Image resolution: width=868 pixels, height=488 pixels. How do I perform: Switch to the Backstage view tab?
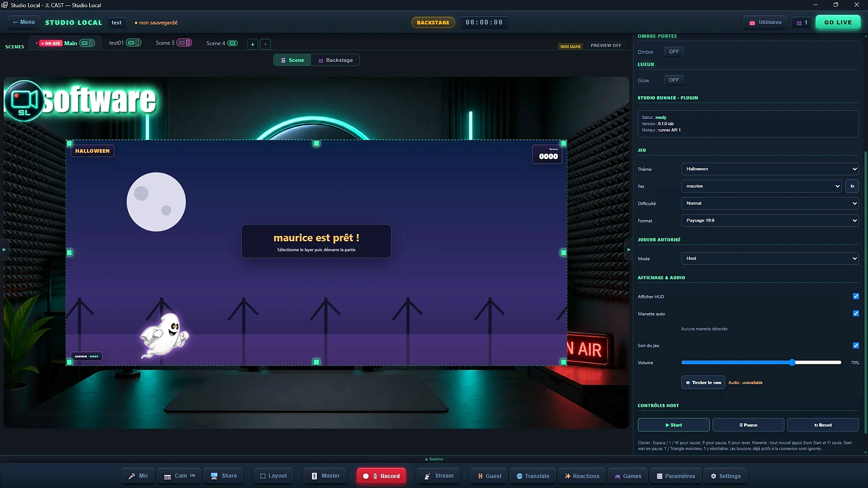click(335, 60)
